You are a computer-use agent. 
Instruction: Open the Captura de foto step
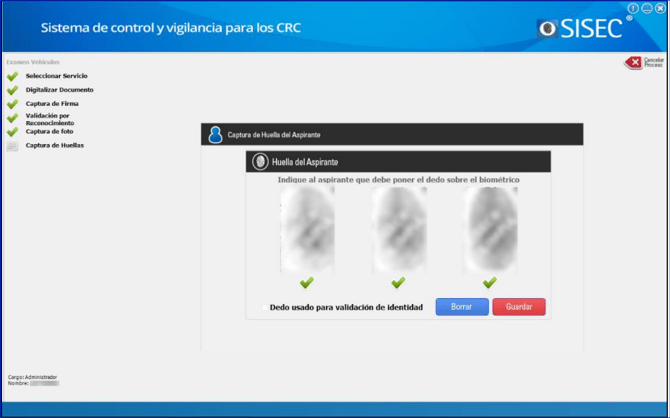tap(49, 131)
